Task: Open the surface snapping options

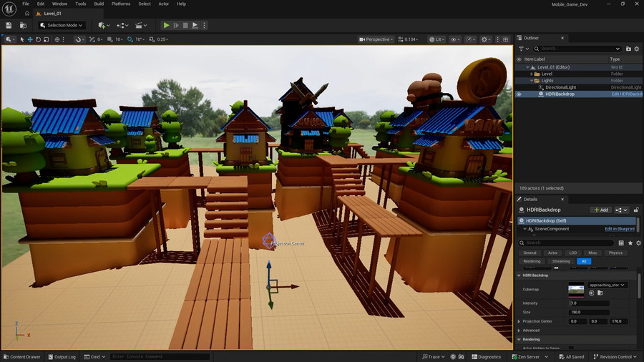Action: [x=79, y=39]
